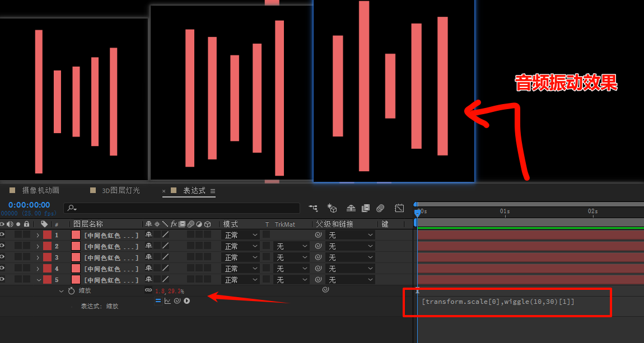Toggle preserve transparency T box for layer 3
This screenshot has width=644, height=343.
267,257
